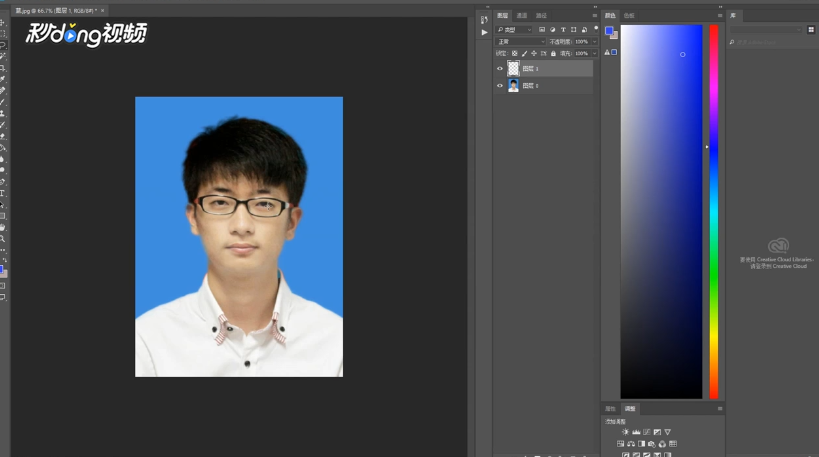Toggle lock transparent pixels

coord(514,53)
